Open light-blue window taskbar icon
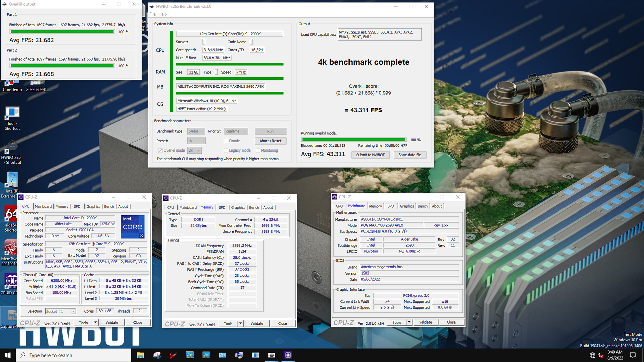The height and width of the screenshot is (362, 644). click(222, 355)
